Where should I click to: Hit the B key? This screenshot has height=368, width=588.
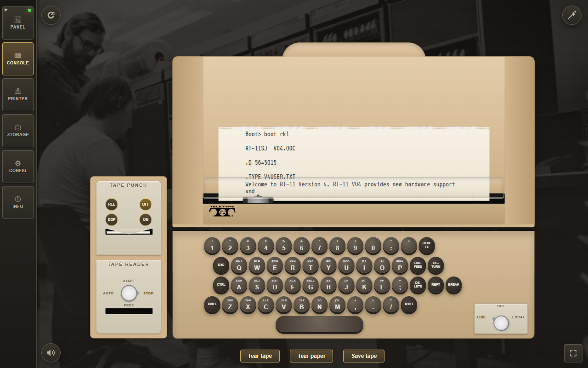click(x=302, y=304)
